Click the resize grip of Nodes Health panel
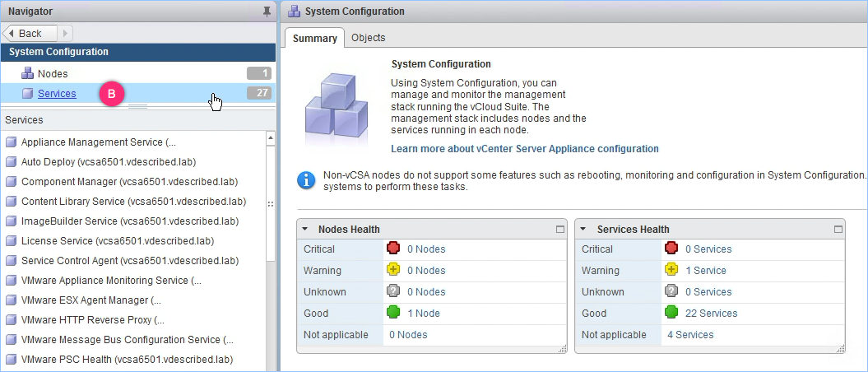The width and height of the screenshot is (868, 372). [563, 349]
